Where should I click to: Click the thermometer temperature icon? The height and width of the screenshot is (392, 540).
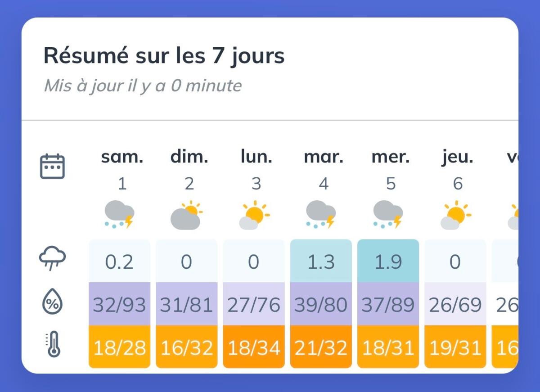click(x=53, y=344)
